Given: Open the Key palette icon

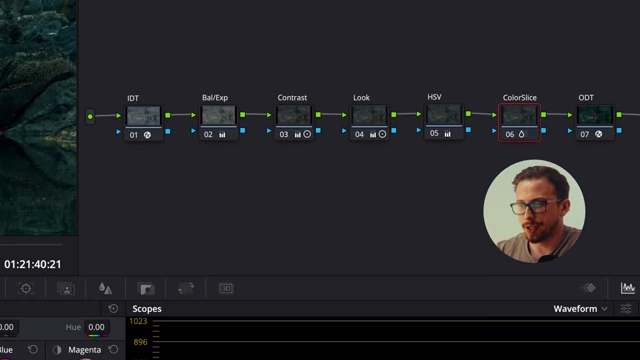Looking at the screenshot, I should point(146,289).
